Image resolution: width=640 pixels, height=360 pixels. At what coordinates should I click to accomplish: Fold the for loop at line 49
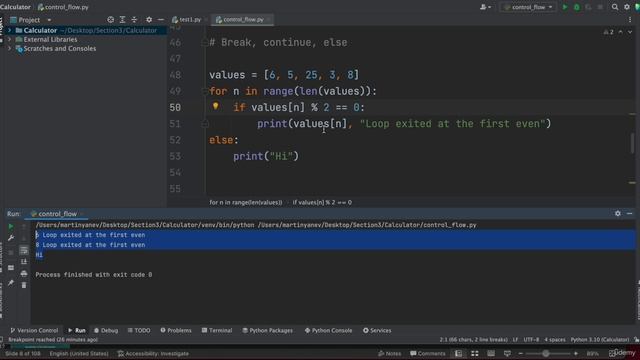click(x=205, y=91)
